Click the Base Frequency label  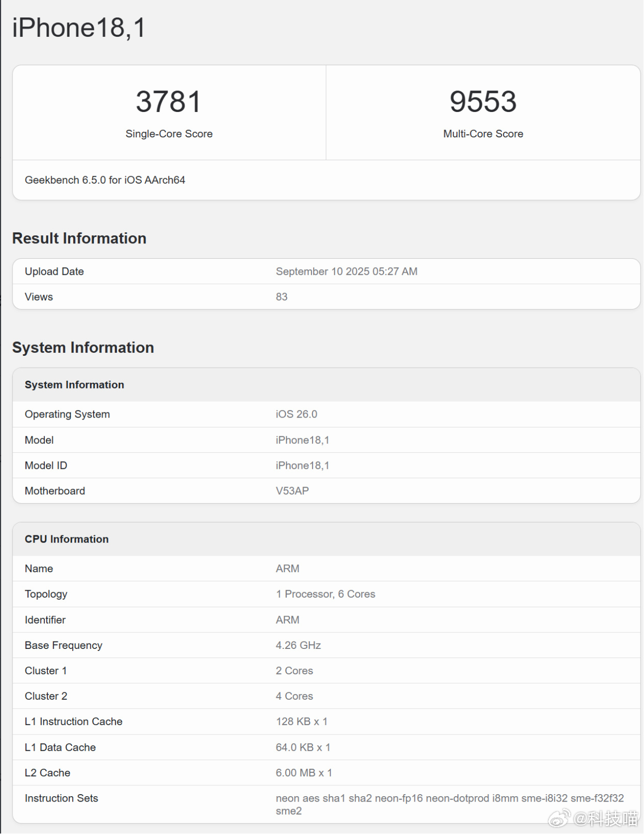coord(64,645)
